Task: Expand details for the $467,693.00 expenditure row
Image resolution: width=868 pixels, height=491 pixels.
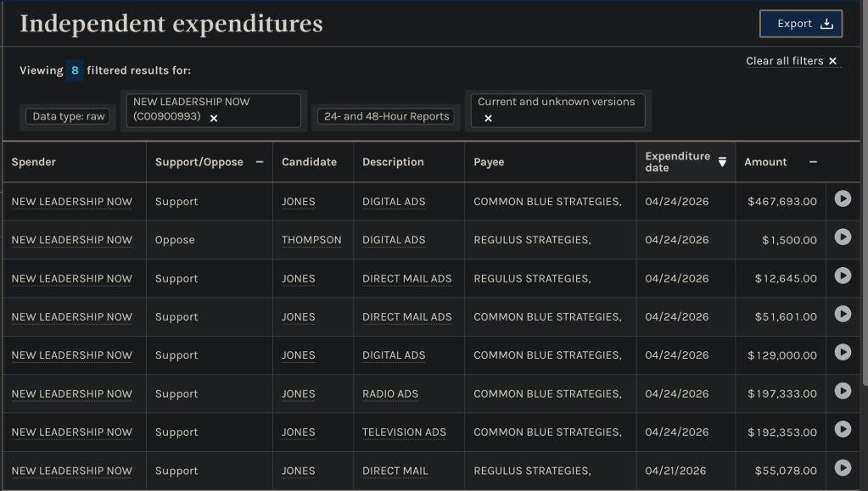Action: click(x=842, y=198)
